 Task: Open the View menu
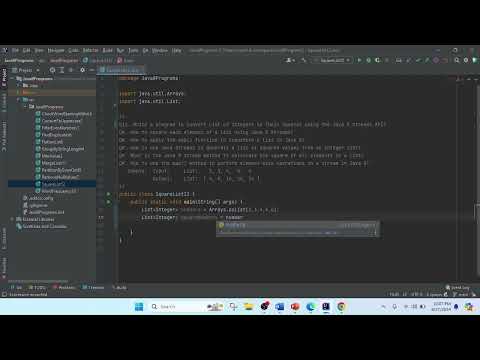pyautogui.click(x=39, y=50)
